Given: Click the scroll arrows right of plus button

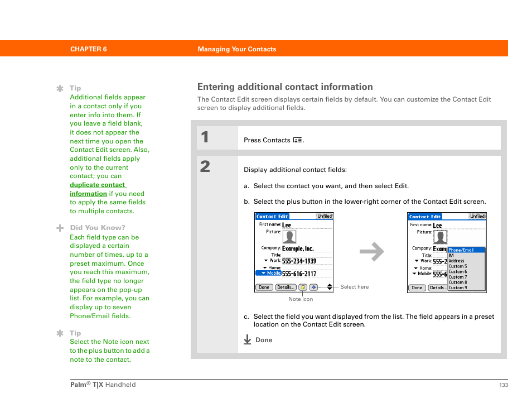Looking at the screenshot, I should click(330, 287).
